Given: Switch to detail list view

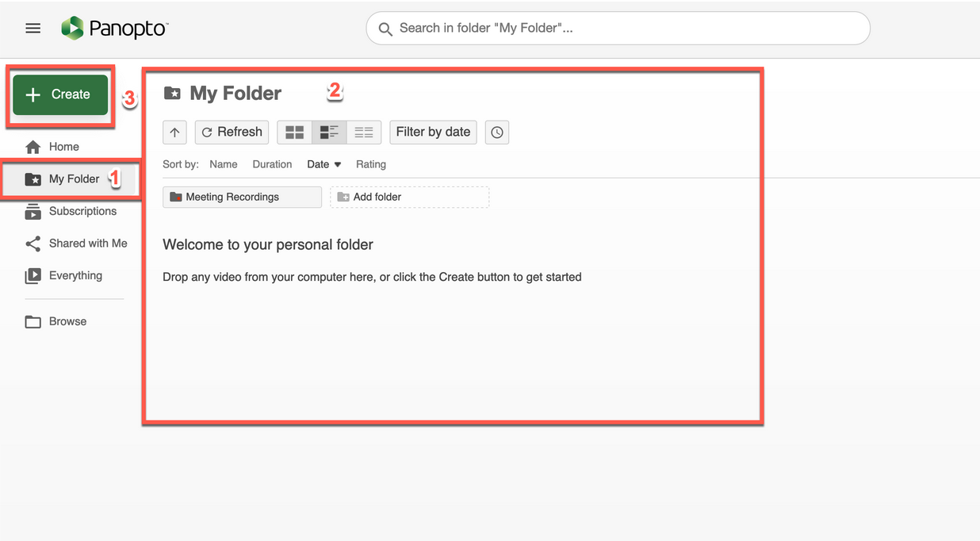Looking at the screenshot, I should (x=329, y=132).
